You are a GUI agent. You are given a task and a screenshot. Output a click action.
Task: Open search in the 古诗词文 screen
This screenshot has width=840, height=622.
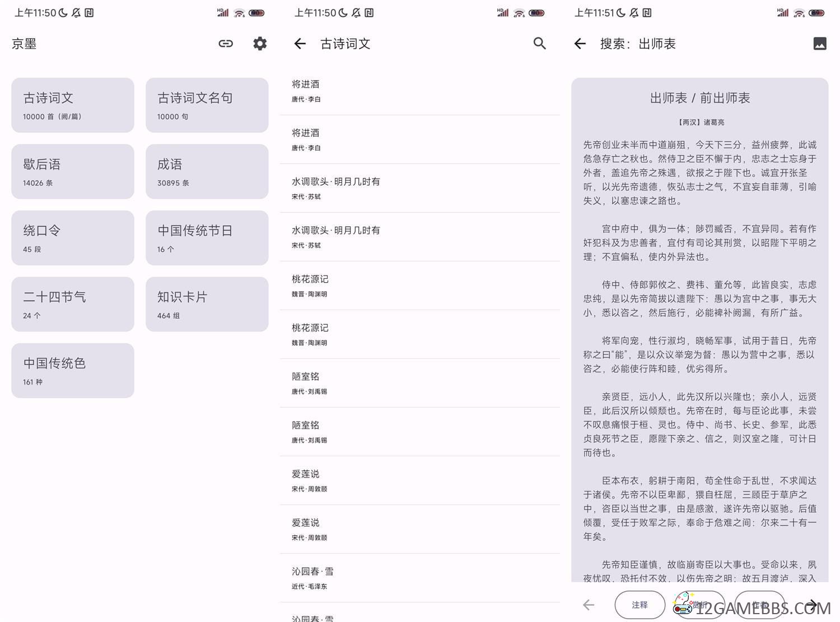point(539,44)
